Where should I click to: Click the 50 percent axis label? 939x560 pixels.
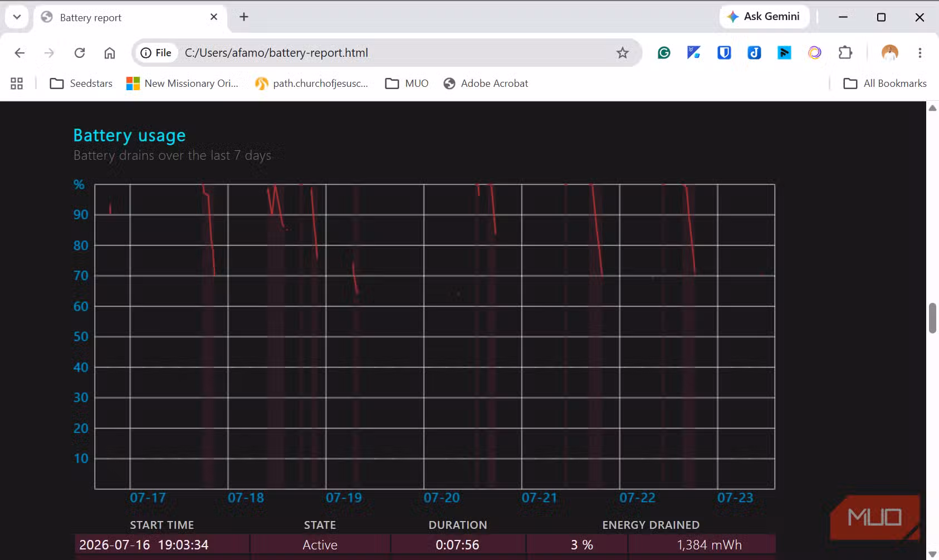pos(81,337)
